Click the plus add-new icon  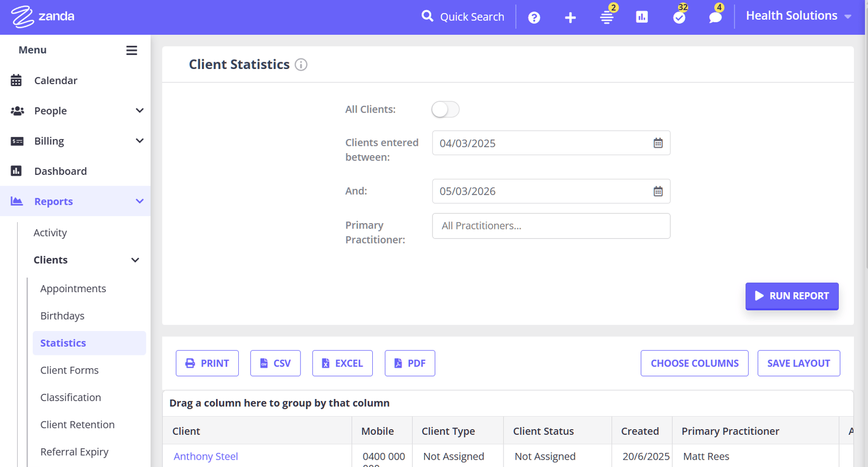pos(570,18)
